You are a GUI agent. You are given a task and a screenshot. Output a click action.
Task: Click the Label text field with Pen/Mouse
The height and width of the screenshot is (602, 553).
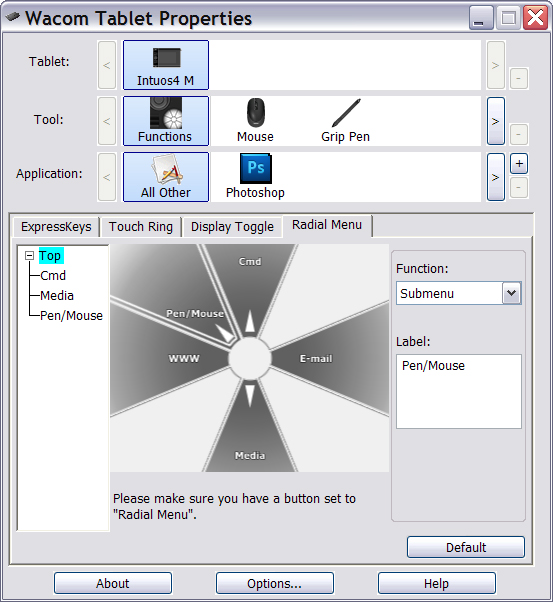point(459,391)
